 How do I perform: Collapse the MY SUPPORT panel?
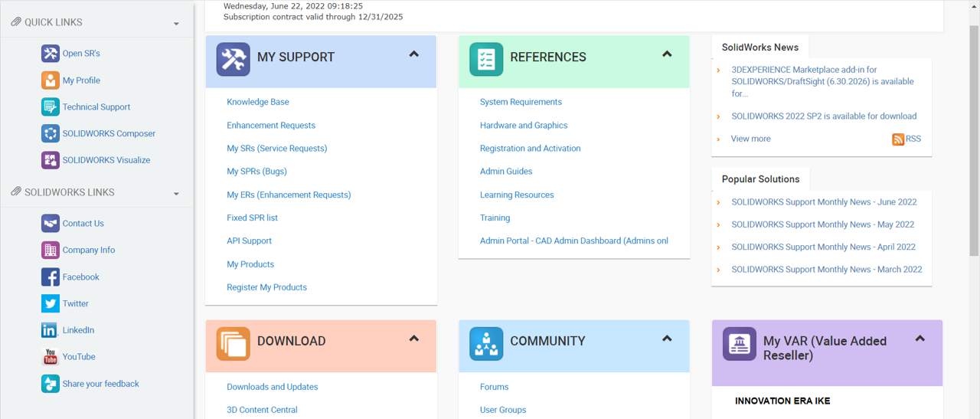(413, 54)
